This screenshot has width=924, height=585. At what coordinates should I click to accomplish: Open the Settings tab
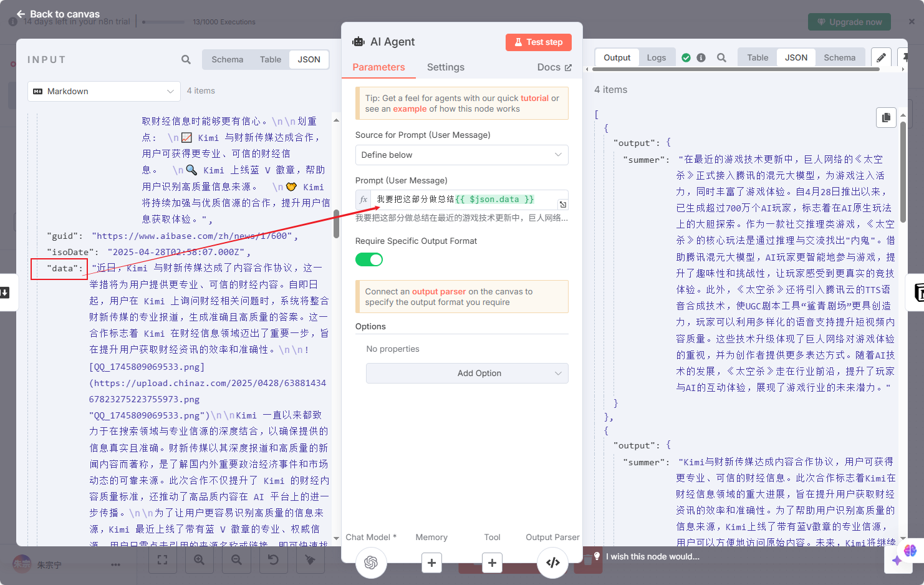(446, 67)
